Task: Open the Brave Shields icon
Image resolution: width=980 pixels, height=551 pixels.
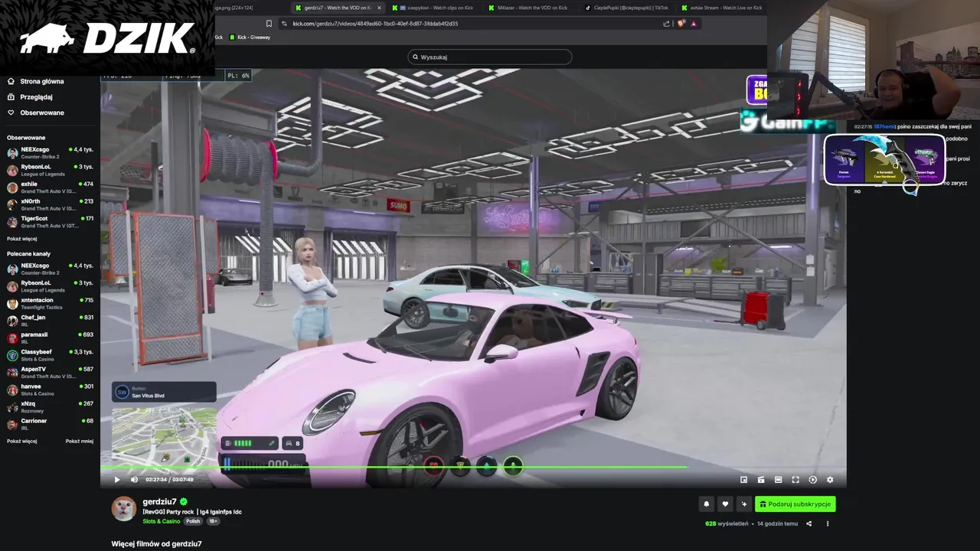Action: coord(681,24)
